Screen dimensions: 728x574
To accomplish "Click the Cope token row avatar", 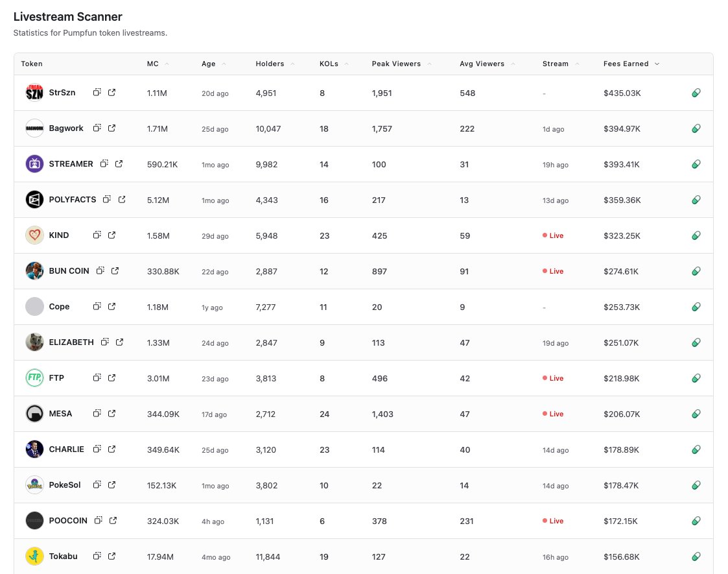I will point(34,307).
